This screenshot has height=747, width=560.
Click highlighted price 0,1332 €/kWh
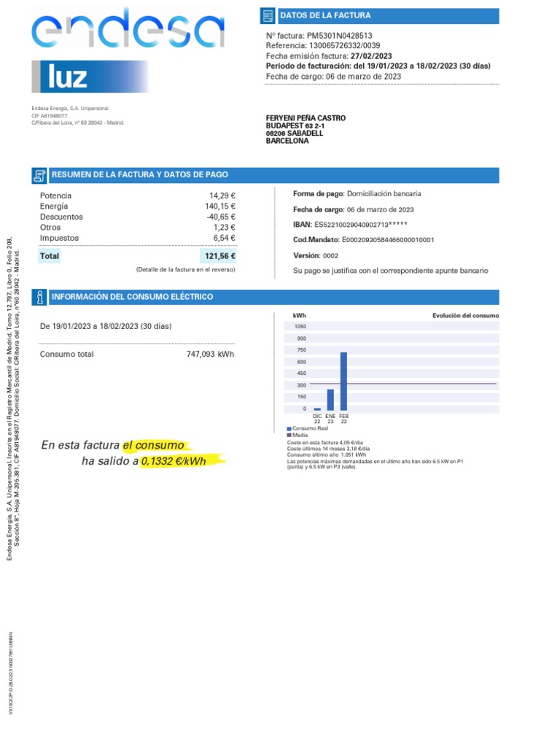click(x=174, y=461)
